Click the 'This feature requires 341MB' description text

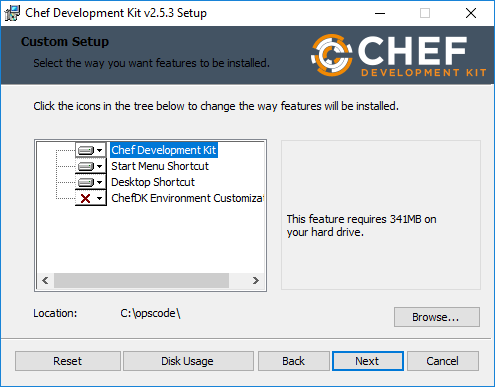coord(361,226)
